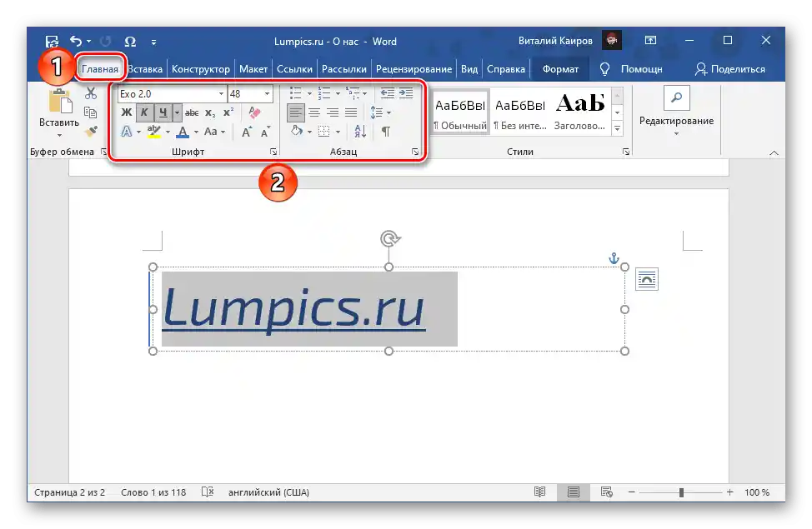
Task: Apply the Заголово... heading style
Action: click(580, 112)
